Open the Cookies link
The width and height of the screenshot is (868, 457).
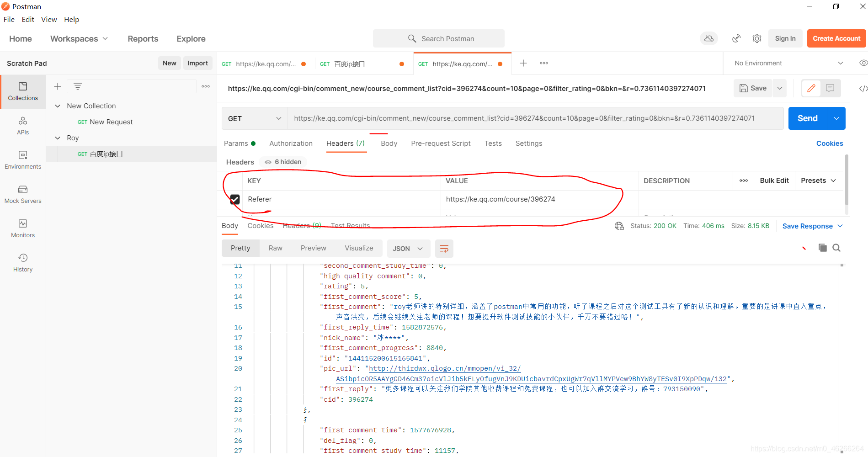click(830, 143)
